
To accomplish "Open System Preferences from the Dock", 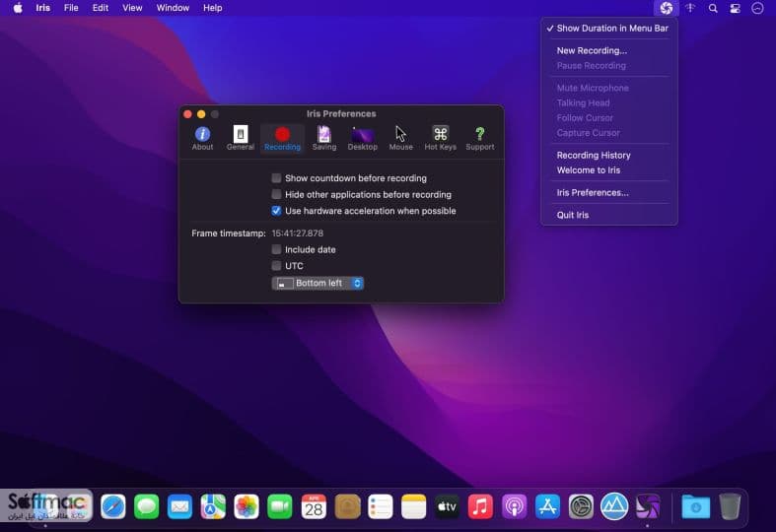I will tap(581, 506).
